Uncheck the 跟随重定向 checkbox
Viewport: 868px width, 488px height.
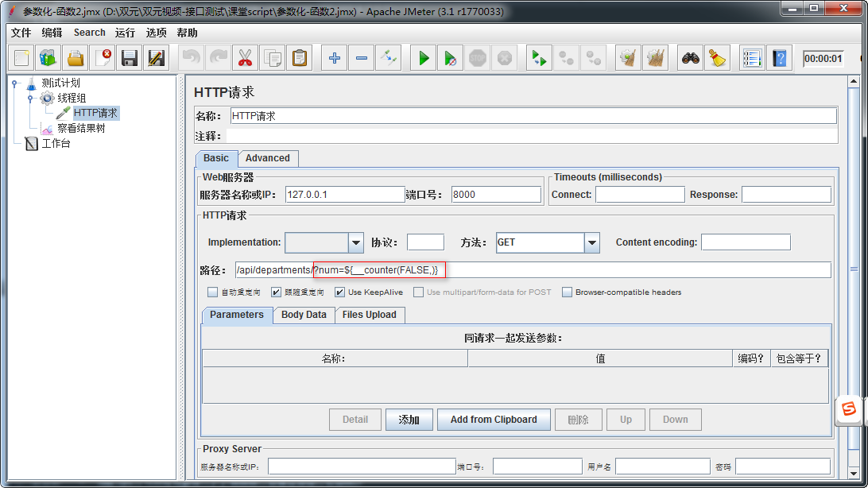pos(276,292)
